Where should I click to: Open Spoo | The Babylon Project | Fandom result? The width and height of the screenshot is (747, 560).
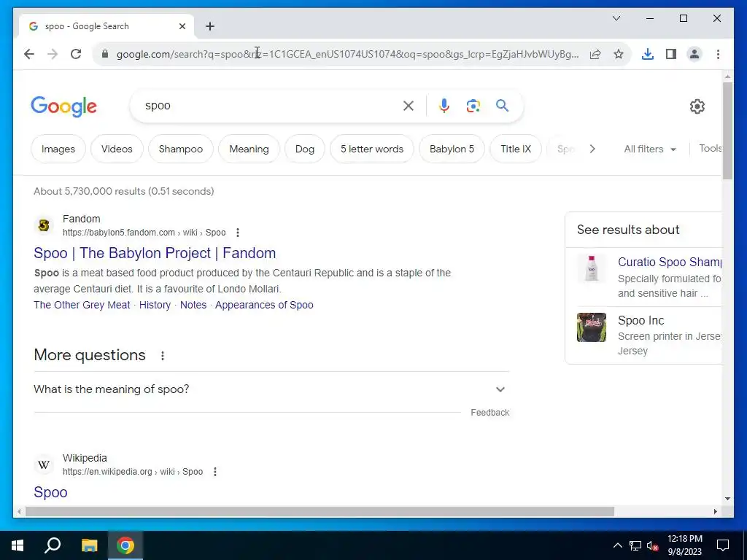pyautogui.click(x=155, y=253)
